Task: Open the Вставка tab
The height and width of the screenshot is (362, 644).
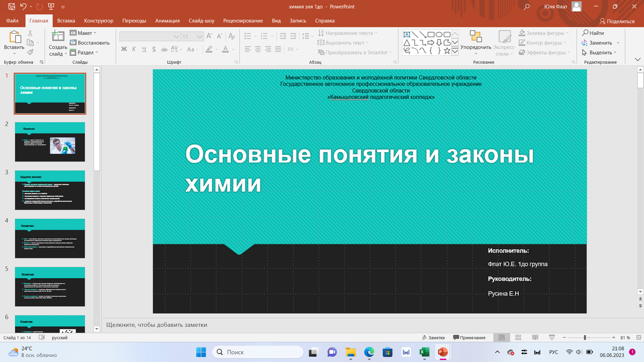Action: coord(66,21)
